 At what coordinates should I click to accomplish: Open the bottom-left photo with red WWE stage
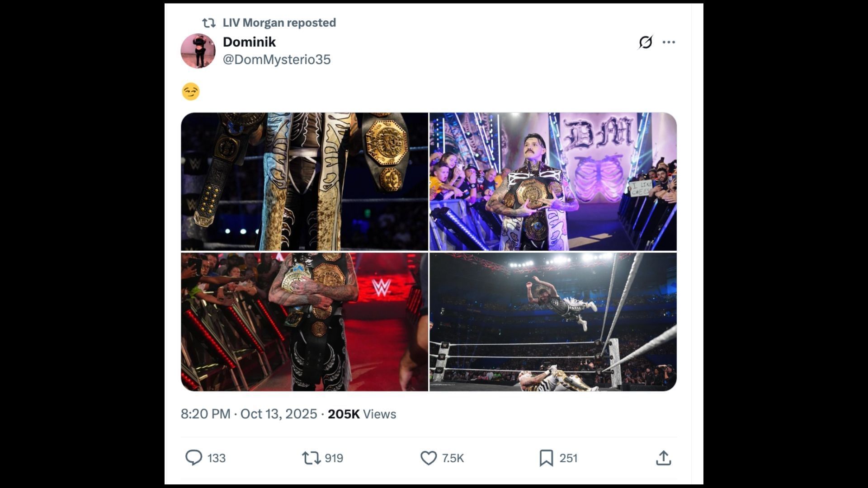click(x=304, y=322)
